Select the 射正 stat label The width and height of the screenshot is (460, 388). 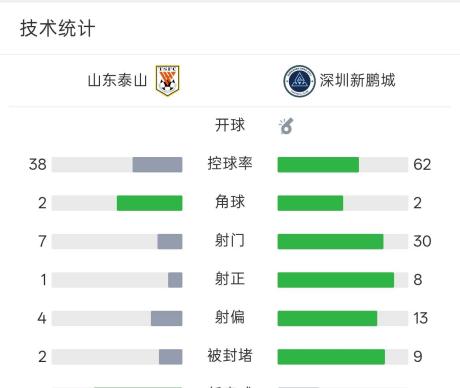click(230, 279)
